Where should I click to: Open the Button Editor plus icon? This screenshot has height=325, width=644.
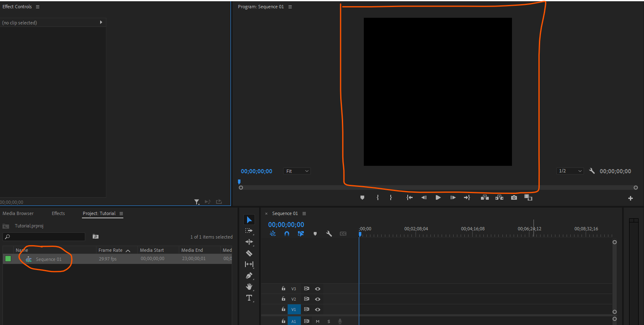630,198
